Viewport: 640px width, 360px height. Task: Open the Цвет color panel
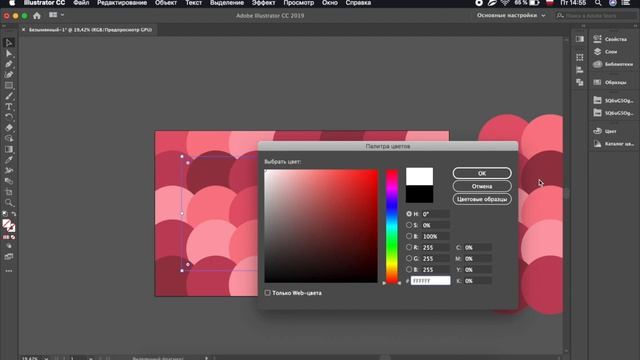605,131
